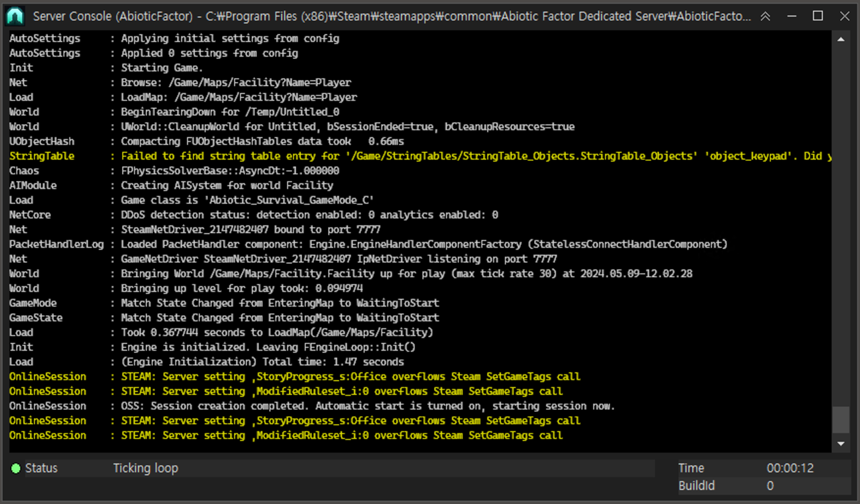Click the Time value 00:00:12
The image size is (860, 504).
pyautogui.click(x=790, y=468)
